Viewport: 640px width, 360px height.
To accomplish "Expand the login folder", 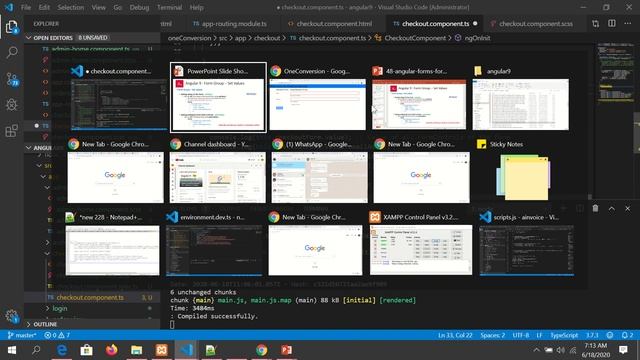I will pyautogui.click(x=60, y=308).
